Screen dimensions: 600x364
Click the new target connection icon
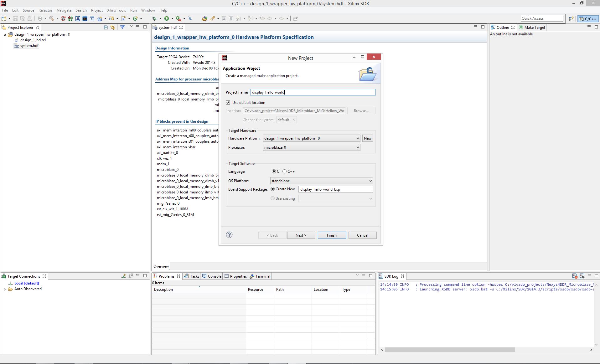(x=124, y=276)
